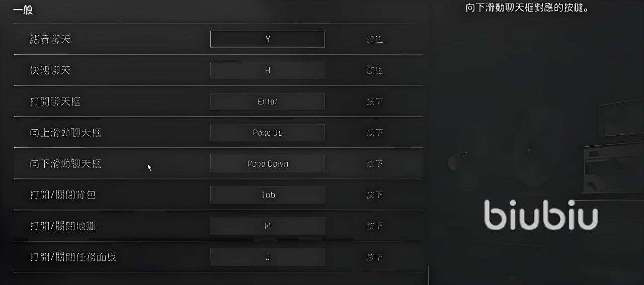Select the 一般 section header

[x=23, y=10]
